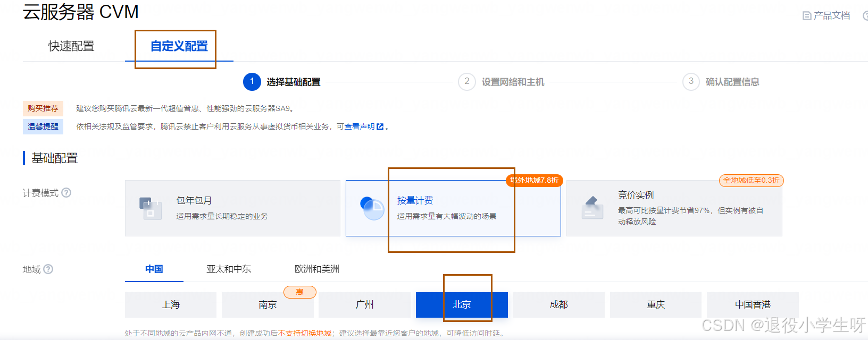The width and height of the screenshot is (868, 340).
Task: Click the 竞价实例 auction icon
Action: coord(592,208)
